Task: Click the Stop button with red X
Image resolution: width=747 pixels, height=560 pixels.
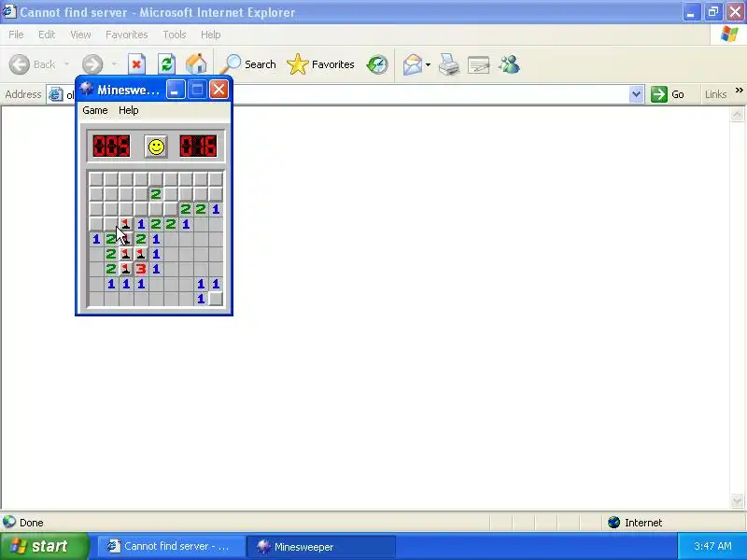Action: [136, 64]
